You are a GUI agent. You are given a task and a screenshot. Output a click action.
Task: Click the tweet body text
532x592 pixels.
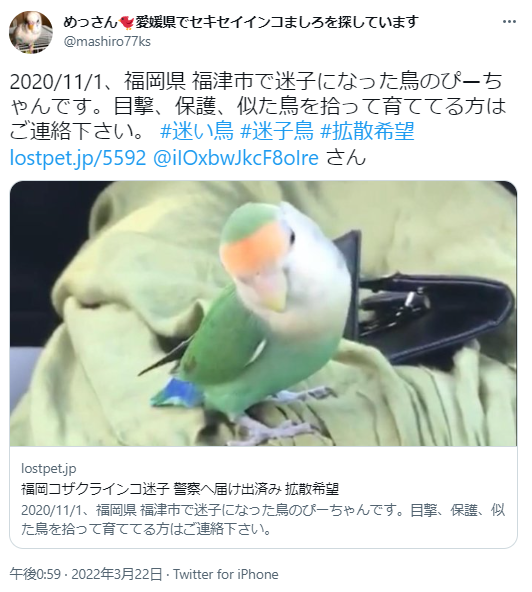pyautogui.click(x=258, y=106)
